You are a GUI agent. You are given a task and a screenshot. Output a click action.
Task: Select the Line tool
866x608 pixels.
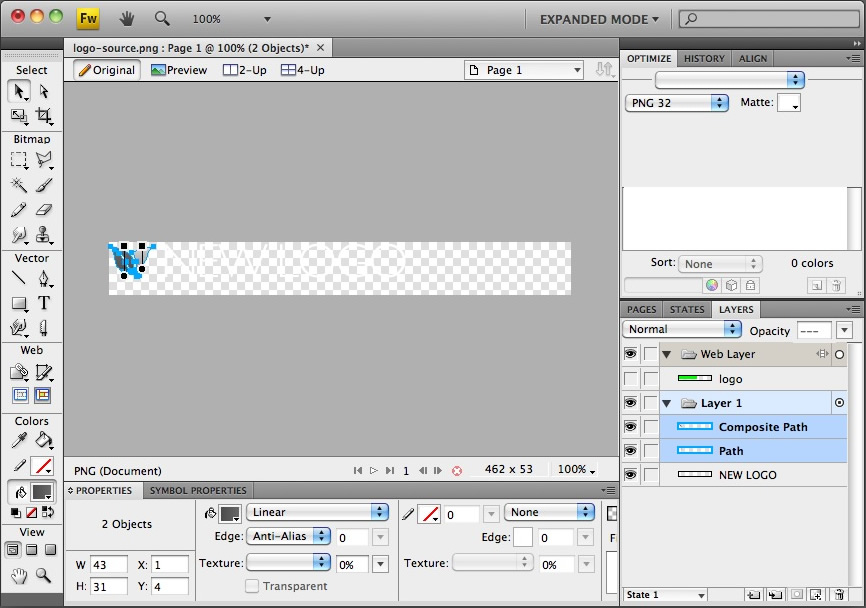(19, 278)
